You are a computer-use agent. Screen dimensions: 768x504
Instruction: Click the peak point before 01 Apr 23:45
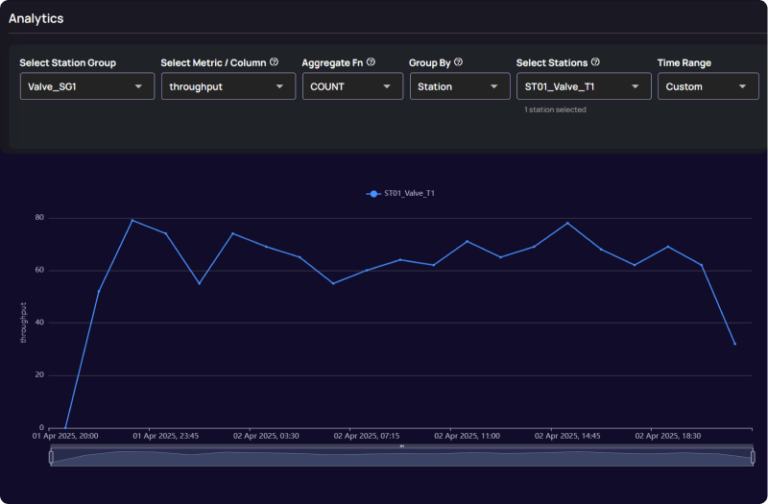tap(132, 220)
